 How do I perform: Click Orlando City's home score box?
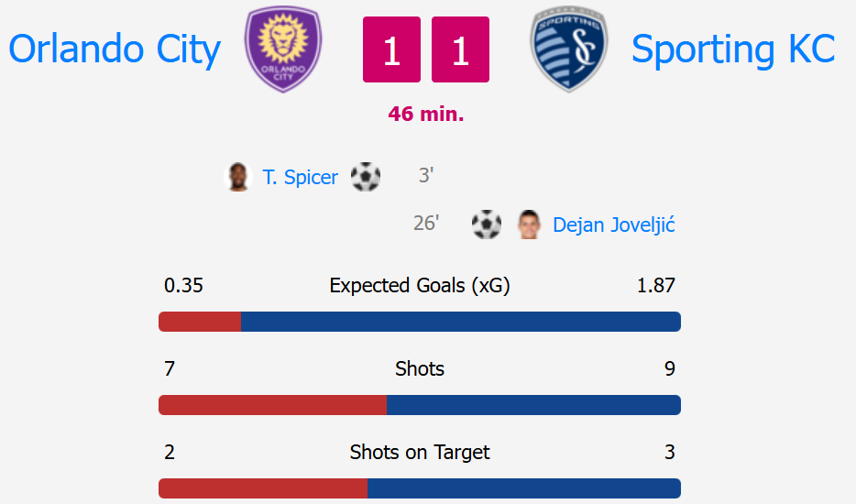click(x=392, y=49)
